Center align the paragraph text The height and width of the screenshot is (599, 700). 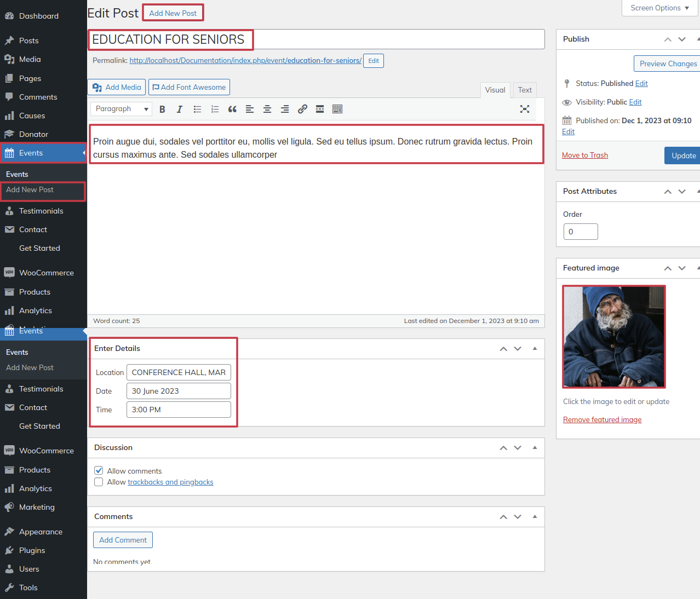pos(267,110)
